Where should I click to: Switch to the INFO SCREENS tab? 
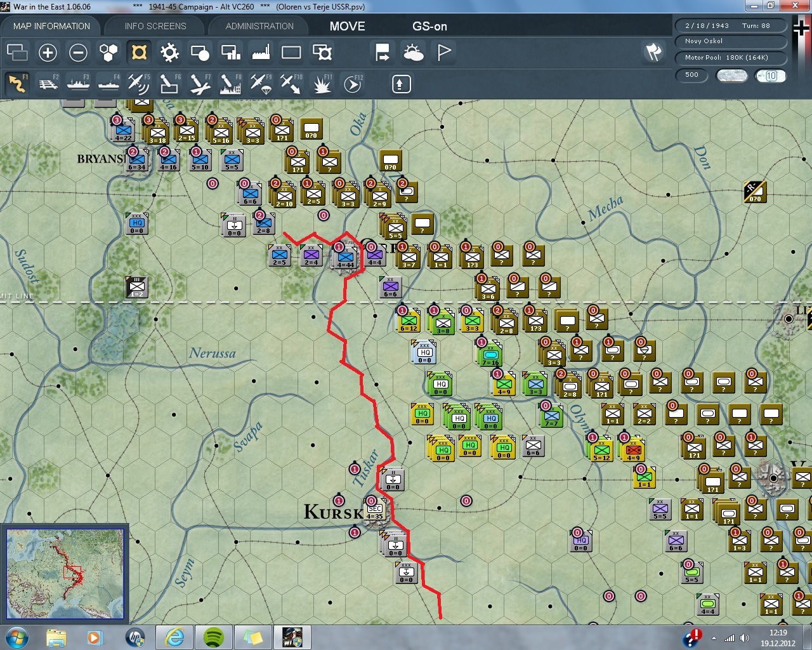(x=155, y=26)
